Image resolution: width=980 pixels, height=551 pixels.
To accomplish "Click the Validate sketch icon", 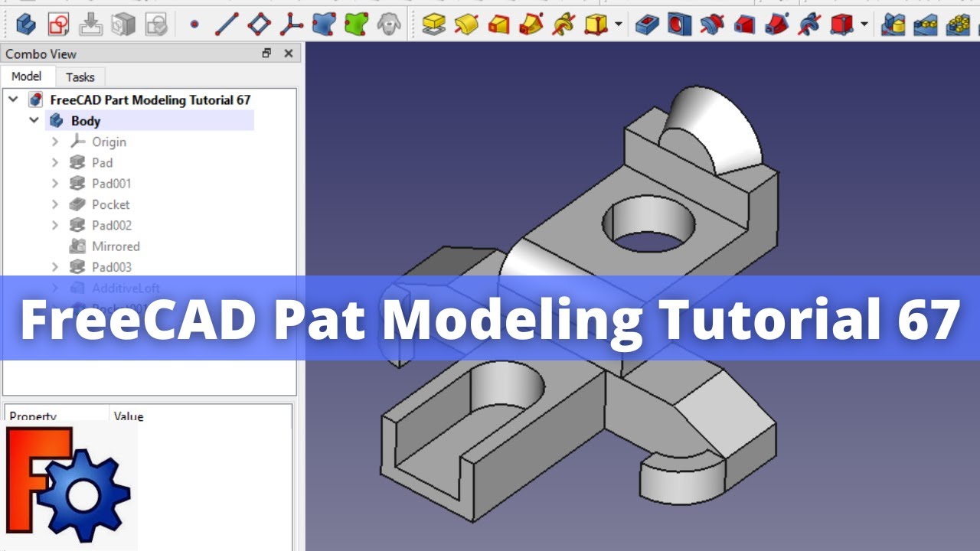I will click(156, 24).
